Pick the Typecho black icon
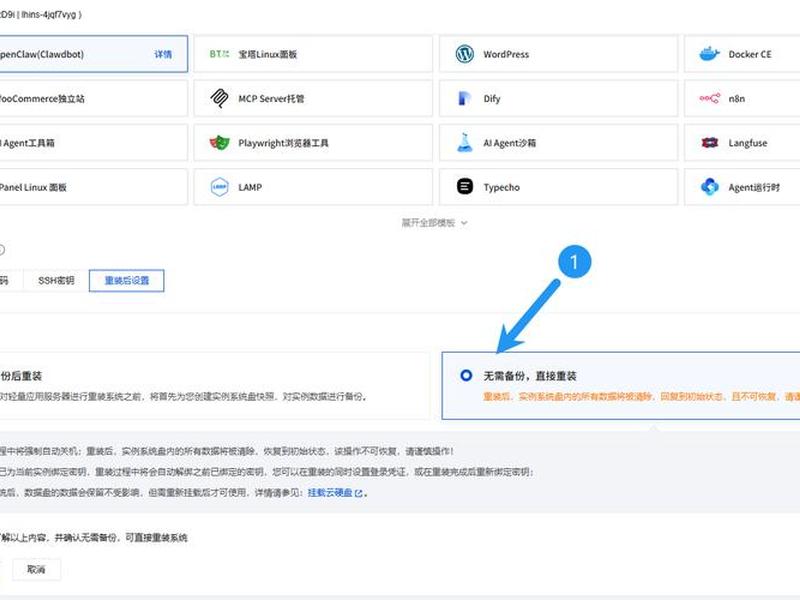The width and height of the screenshot is (800, 600). pyautogui.click(x=464, y=187)
